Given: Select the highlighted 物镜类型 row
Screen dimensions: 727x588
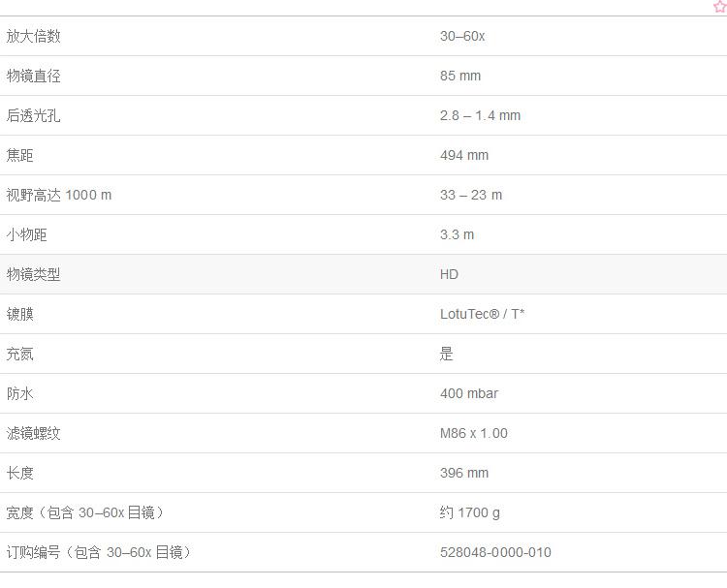Looking at the screenshot, I should (x=363, y=274).
